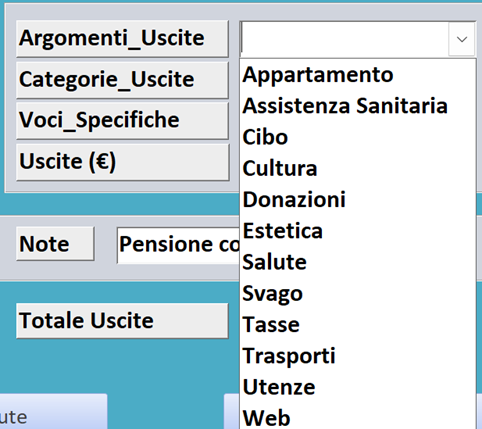Click the Voci_Specifiche label

pos(122,120)
